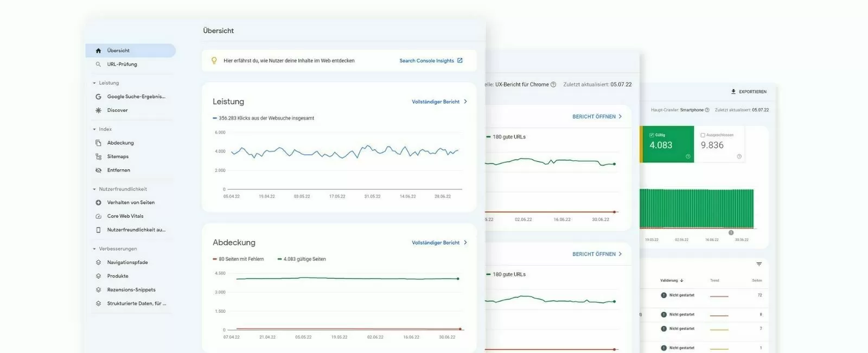Image resolution: width=868 pixels, height=353 pixels.
Task: Open the Sitemaps menu item
Action: [118, 156]
